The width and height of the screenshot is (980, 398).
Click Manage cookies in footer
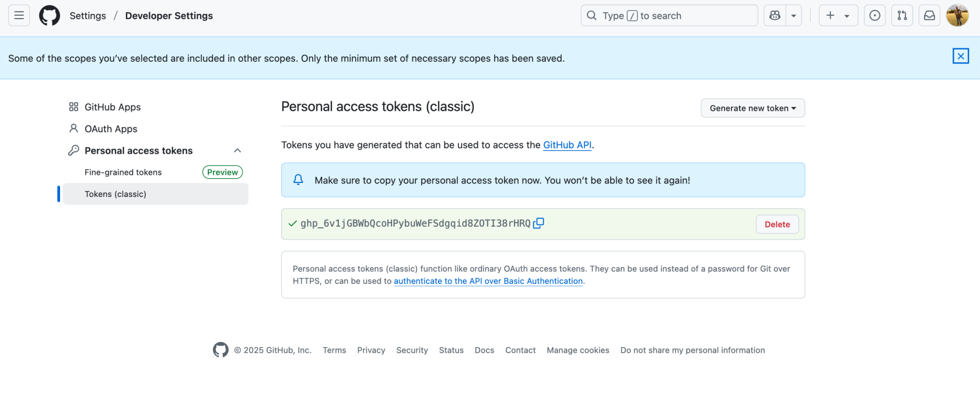[x=578, y=350]
